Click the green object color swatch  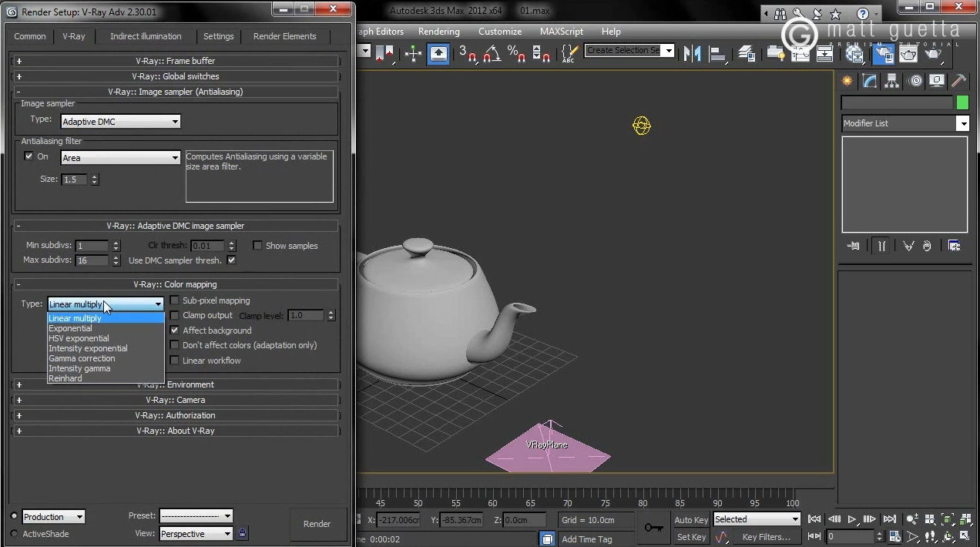pos(962,102)
